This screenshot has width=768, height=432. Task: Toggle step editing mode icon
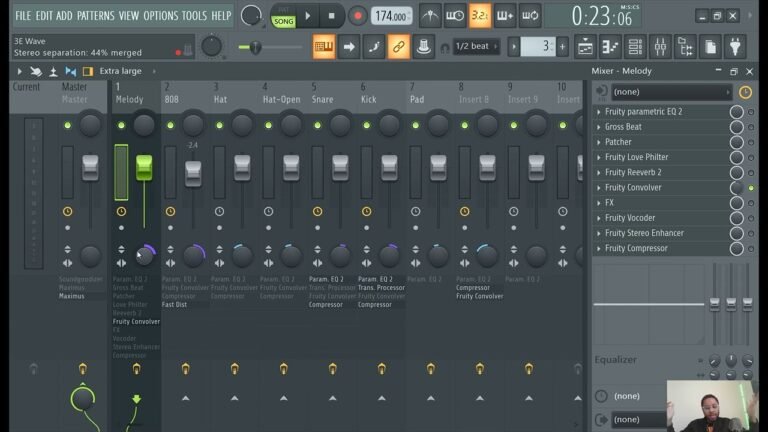click(x=374, y=47)
